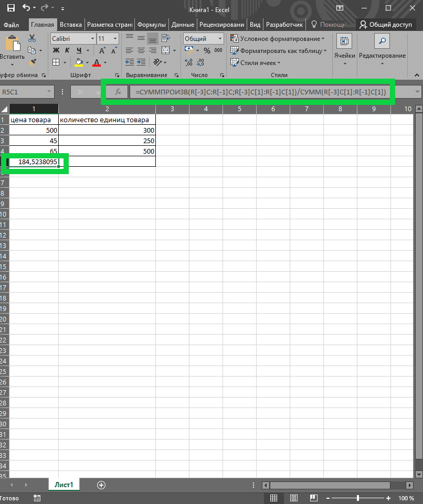
Task: Toggle italic formatting (К)
Action: click(68, 51)
